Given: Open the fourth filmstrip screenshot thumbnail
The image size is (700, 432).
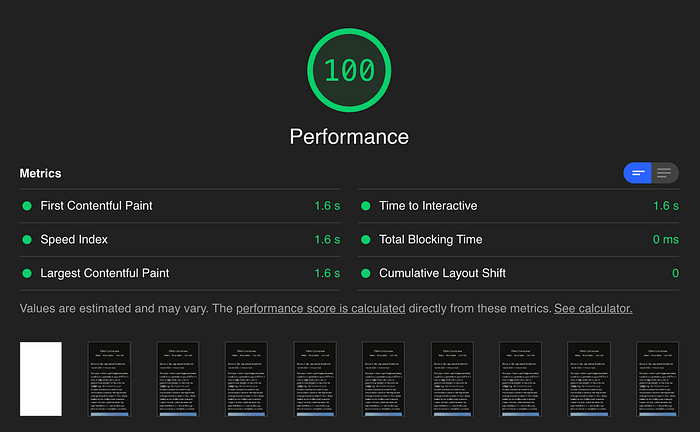Looking at the screenshot, I should (x=246, y=379).
